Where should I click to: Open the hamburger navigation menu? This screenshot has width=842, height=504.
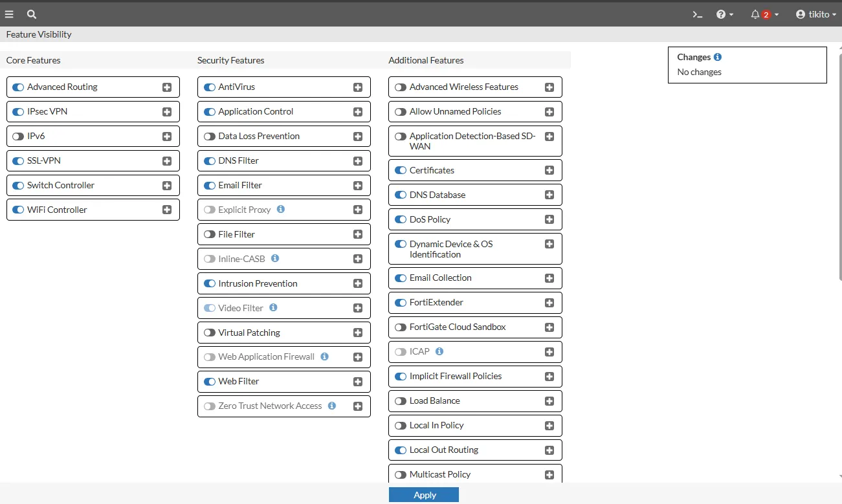pyautogui.click(x=9, y=14)
